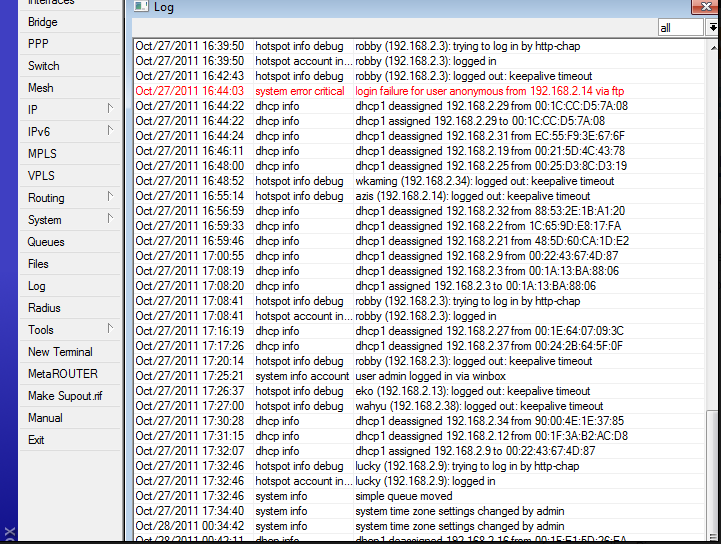Viewport: 721px width, 544px height.
Task: Open the System submenu
Action: click(x=45, y=220)
